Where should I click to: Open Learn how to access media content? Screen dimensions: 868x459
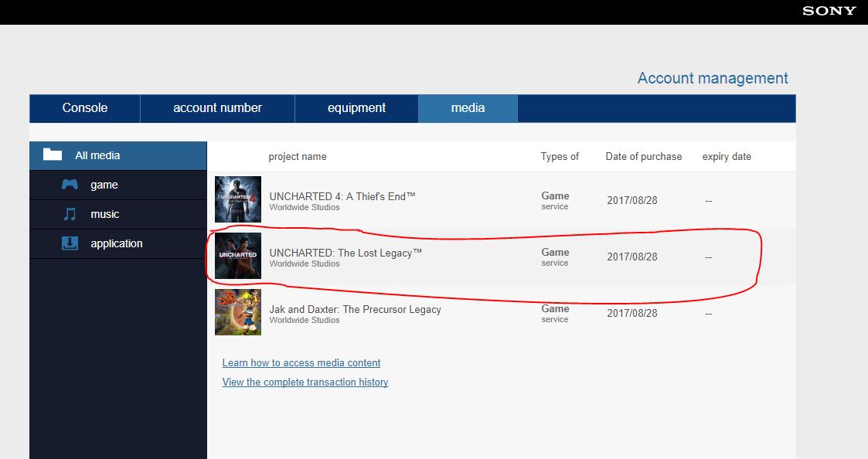(x=301, y=362)
